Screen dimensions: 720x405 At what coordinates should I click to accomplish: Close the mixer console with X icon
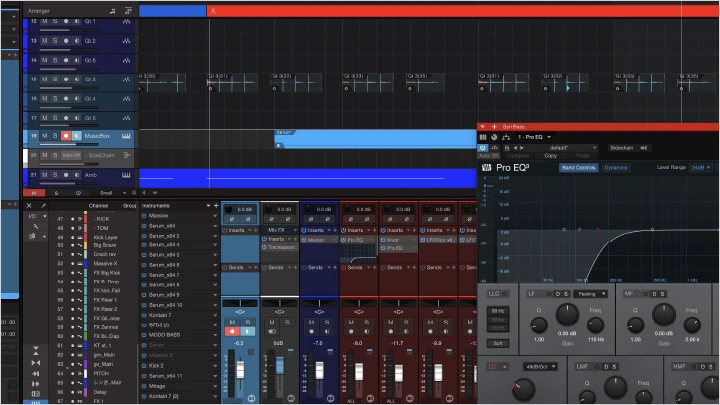coord(29,206)
